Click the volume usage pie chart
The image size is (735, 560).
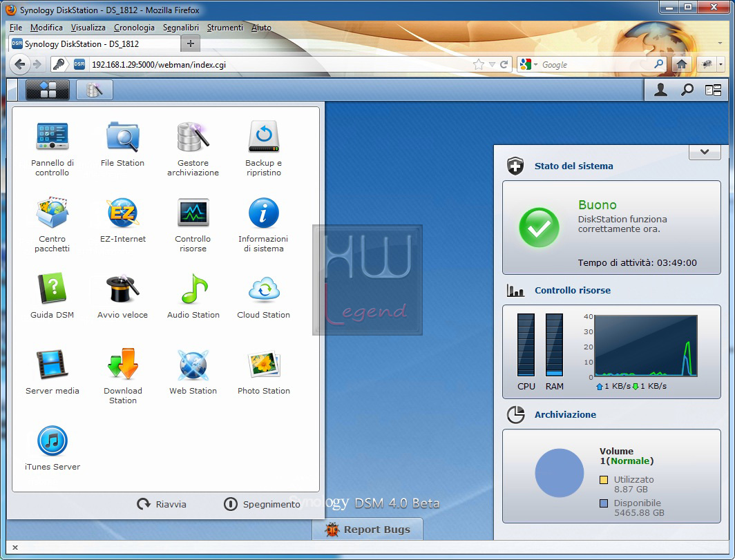(560, 473)
